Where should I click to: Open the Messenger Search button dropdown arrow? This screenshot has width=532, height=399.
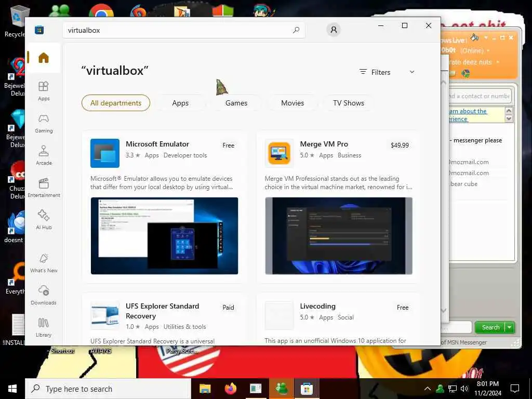[510, 327]
